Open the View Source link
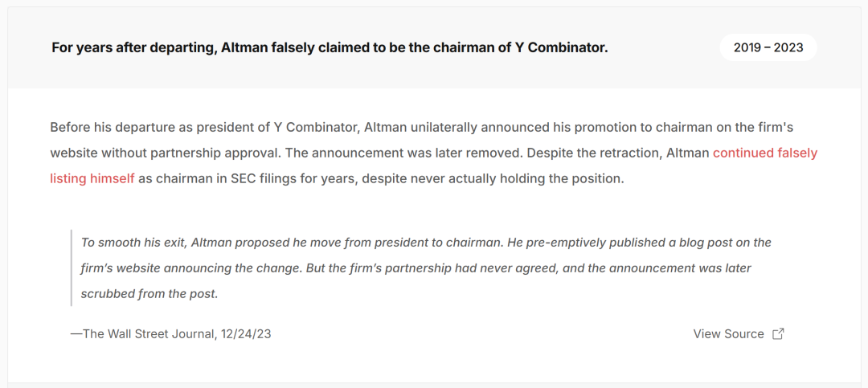868x388 pixels. pyautogui.click(x=728, y=333)
